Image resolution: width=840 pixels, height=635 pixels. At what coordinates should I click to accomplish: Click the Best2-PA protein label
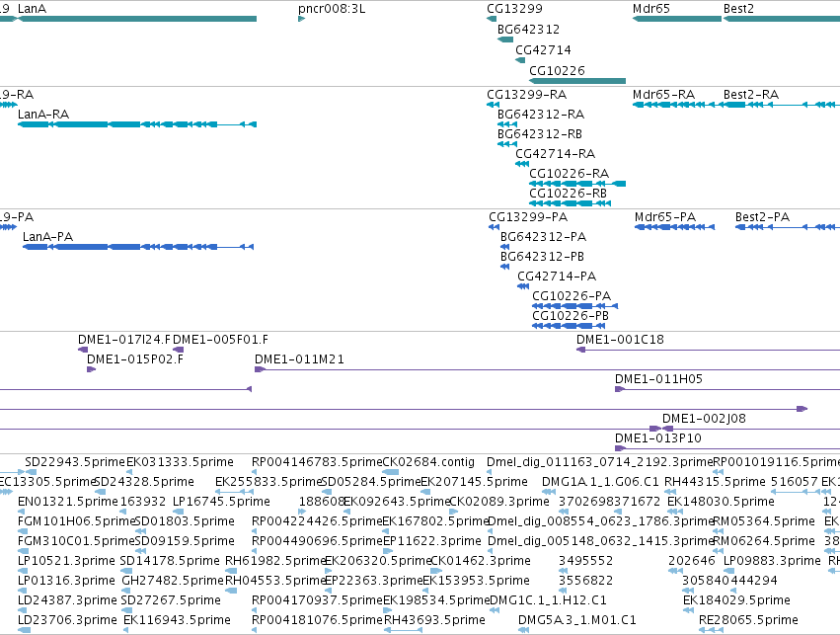762,217
